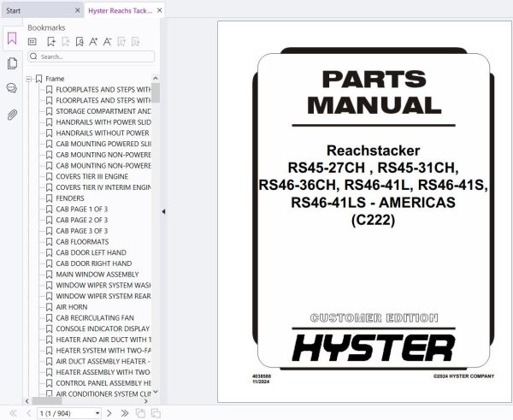Image resolution: width=513 pixels, height=420 pixels.
Task: Select the AIR HORN bookmark
Action: point(72,307)
